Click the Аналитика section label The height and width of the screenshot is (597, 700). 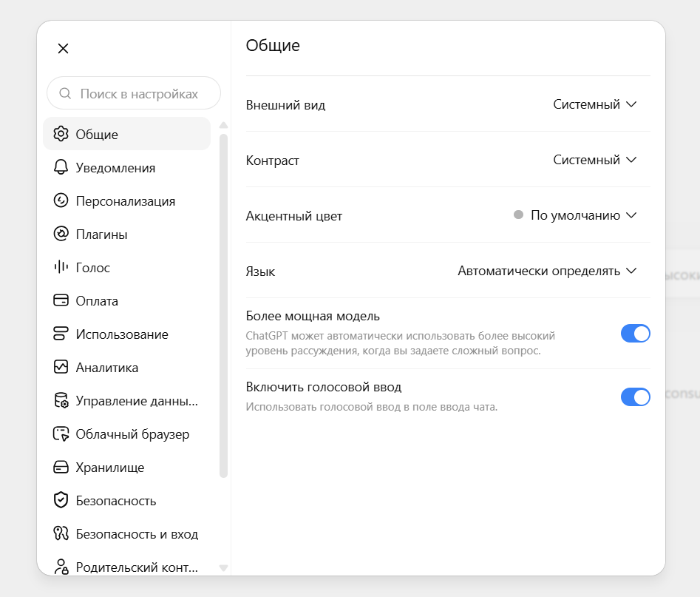(107, 368)
